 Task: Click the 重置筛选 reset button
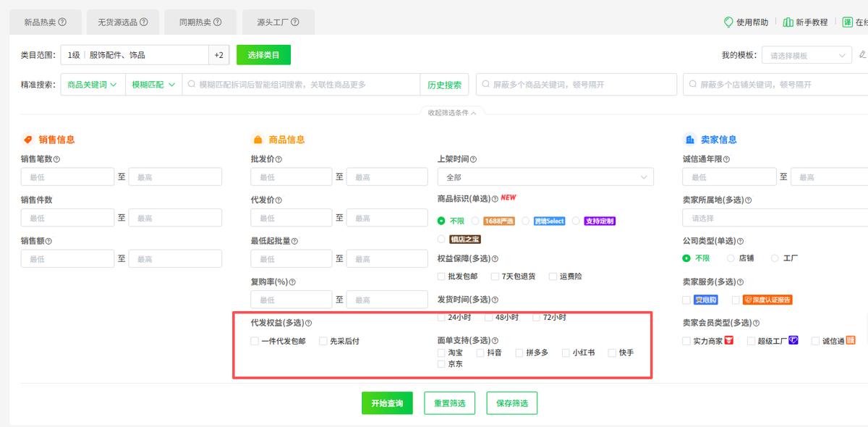point(448,403)
